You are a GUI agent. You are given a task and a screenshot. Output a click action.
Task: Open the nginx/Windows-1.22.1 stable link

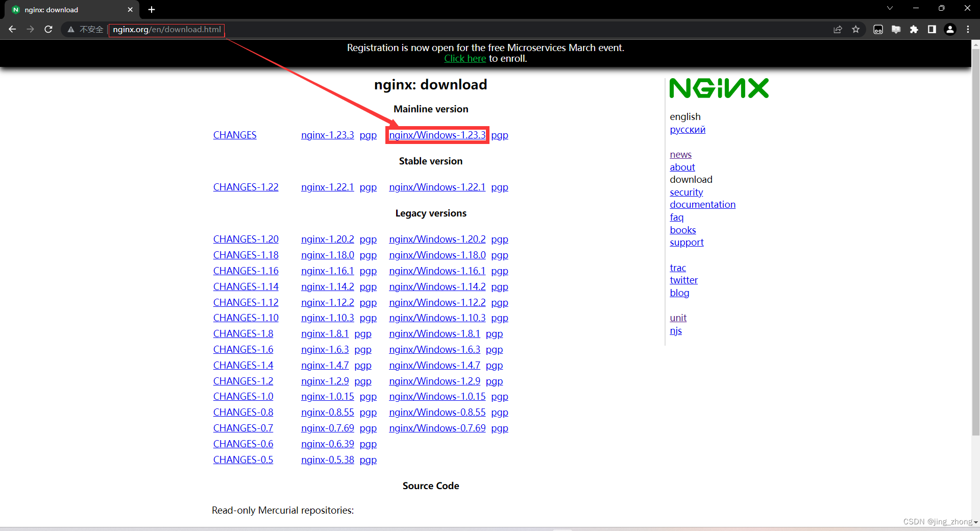[x=437, y=187]
